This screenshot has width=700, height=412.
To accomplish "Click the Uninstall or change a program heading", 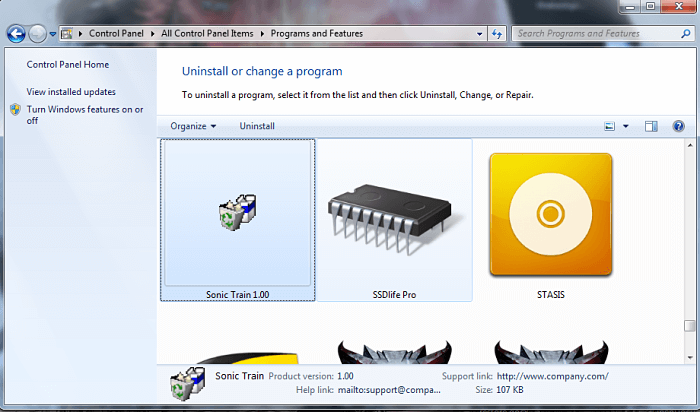I will (x=262, y=71).
